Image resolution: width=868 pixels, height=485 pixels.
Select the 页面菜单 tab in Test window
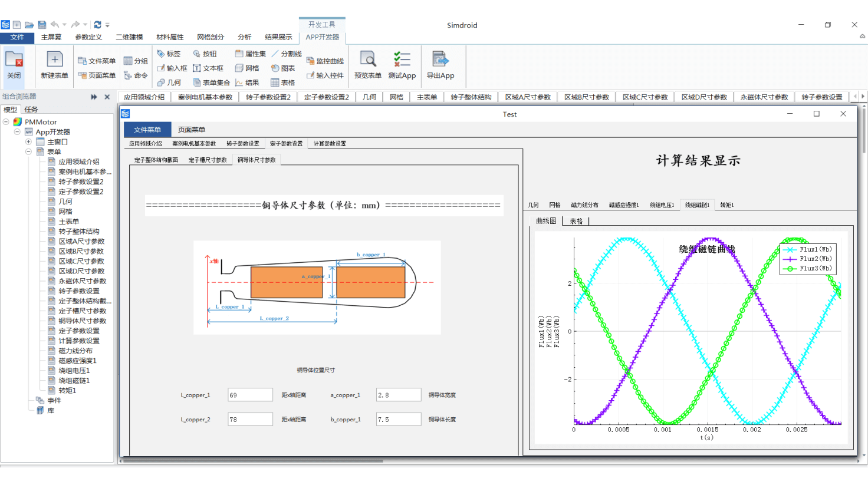tap(192, 130)
